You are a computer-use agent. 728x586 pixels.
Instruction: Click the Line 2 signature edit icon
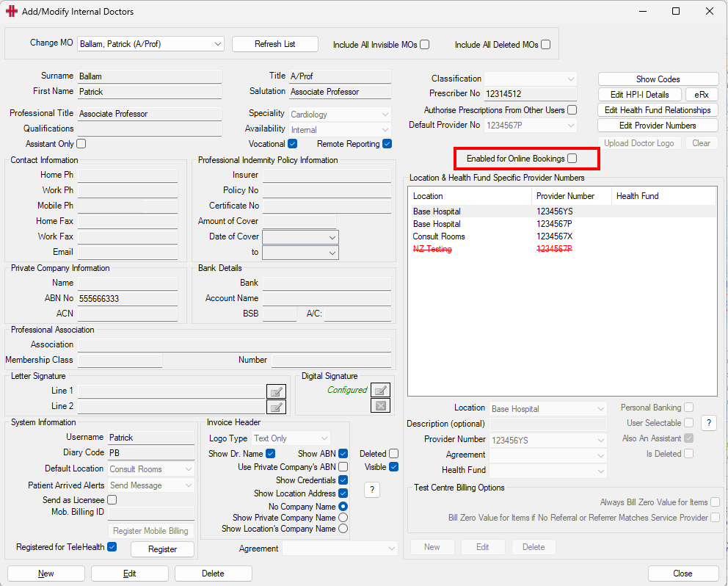click(276, 407)
